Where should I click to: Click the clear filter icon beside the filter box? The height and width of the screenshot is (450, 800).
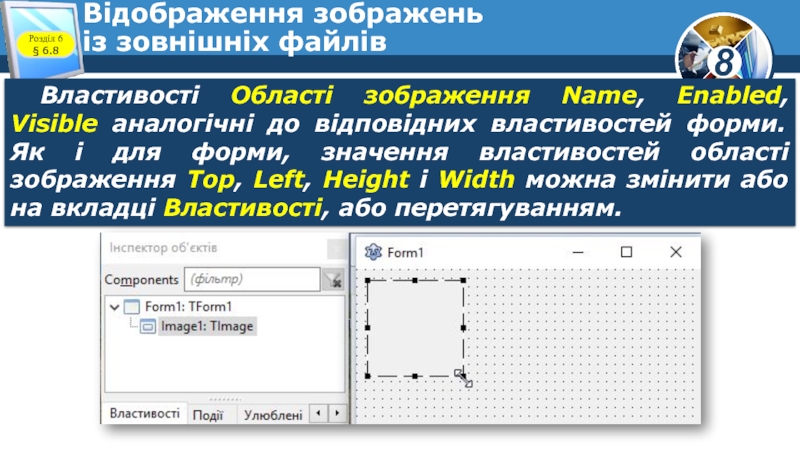[x=331, y=281]
